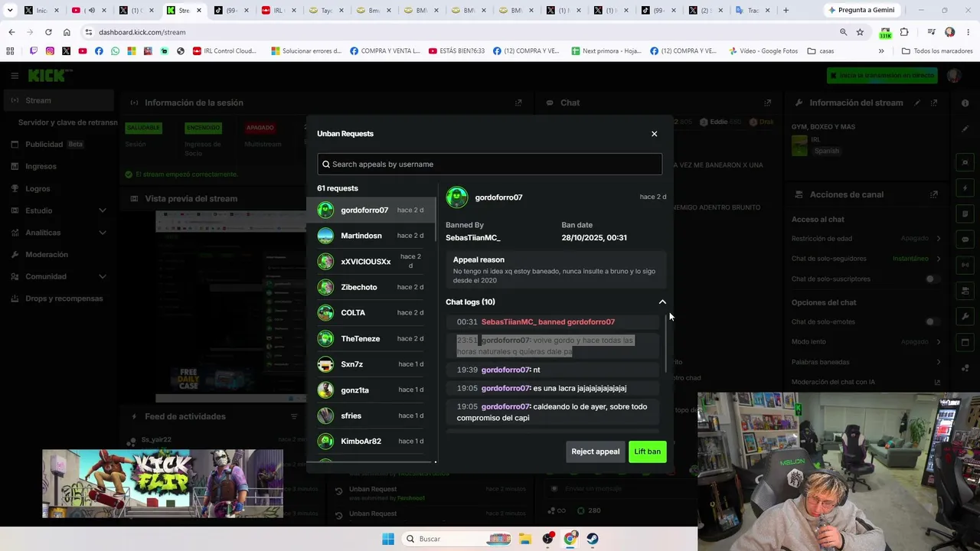
Task: Open the COLTA unban request
Action: tap(371, 313)
